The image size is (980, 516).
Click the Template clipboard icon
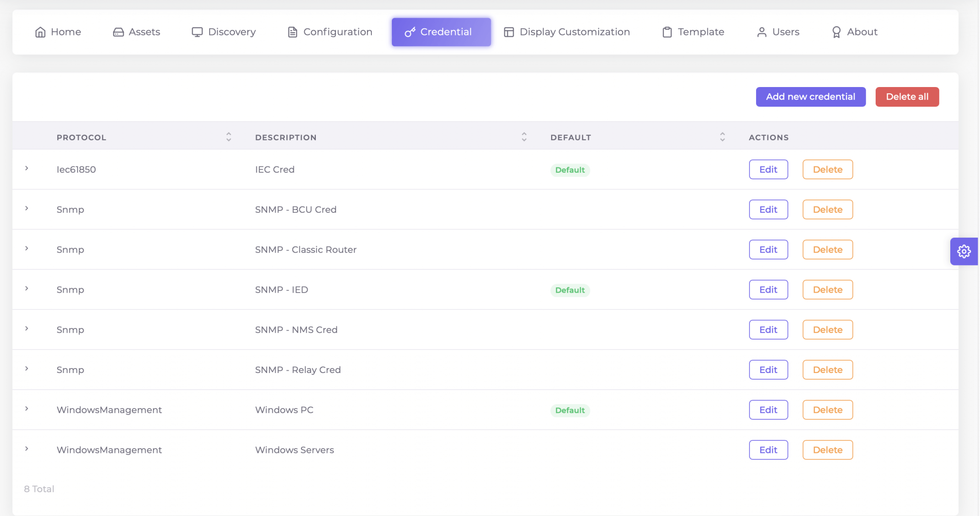point(667,32)
